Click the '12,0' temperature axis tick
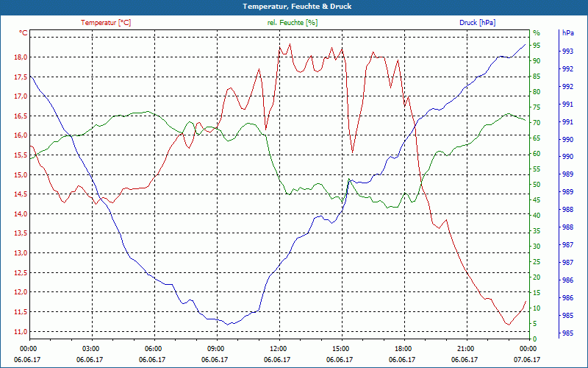 pyautogui.click(x=21, y=291)
